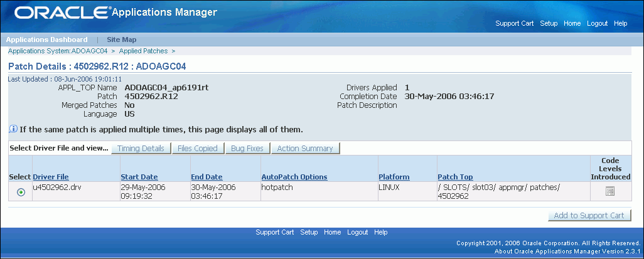Open Help in the footer
The image size is (644, 259).
(x=381, y=232)
